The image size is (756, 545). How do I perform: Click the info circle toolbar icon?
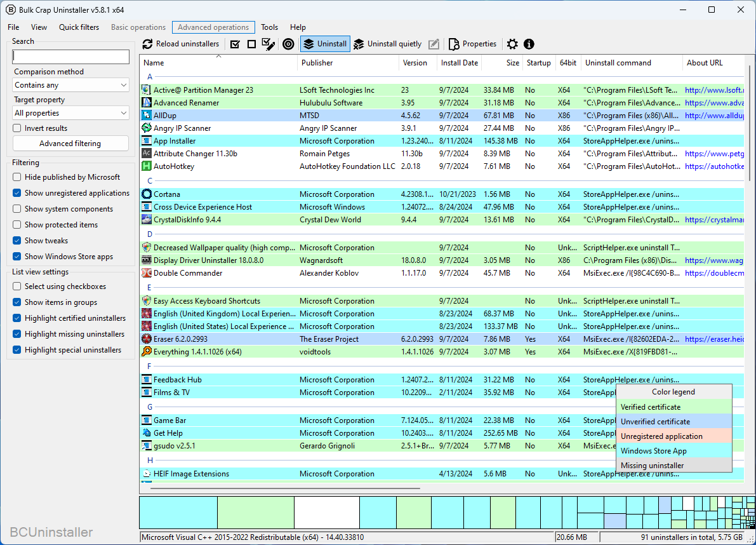pos(529,44)
